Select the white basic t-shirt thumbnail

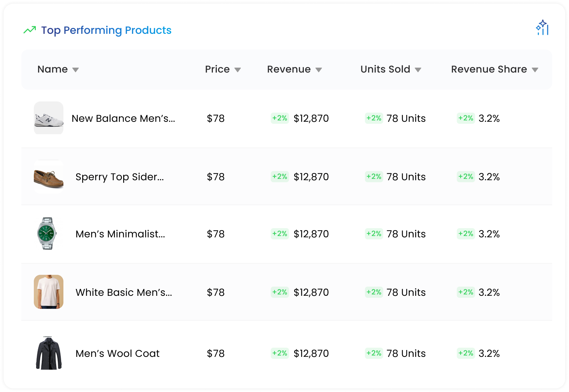coord(49,292)
